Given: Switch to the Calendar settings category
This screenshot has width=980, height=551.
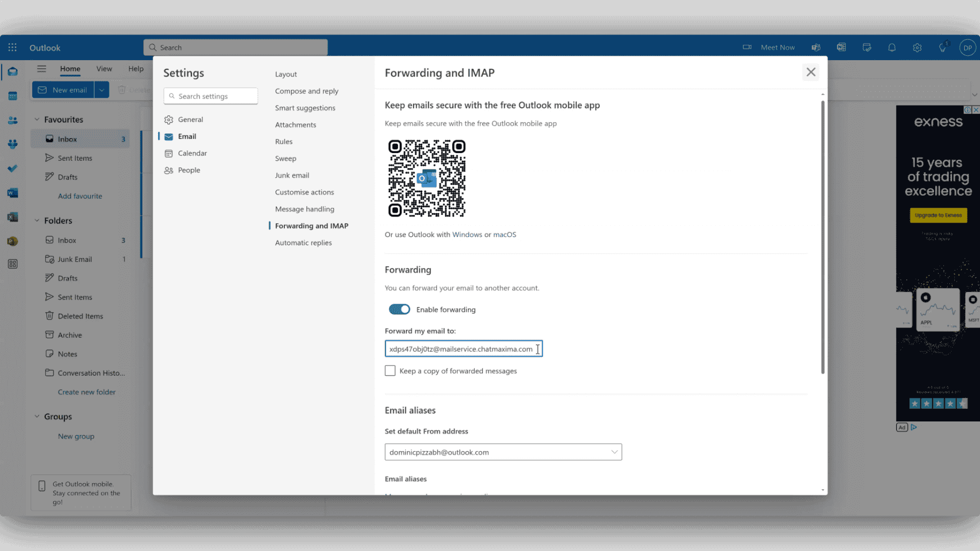Looking at the screenshot, I should pyautogui.click(x=192, y=153).
